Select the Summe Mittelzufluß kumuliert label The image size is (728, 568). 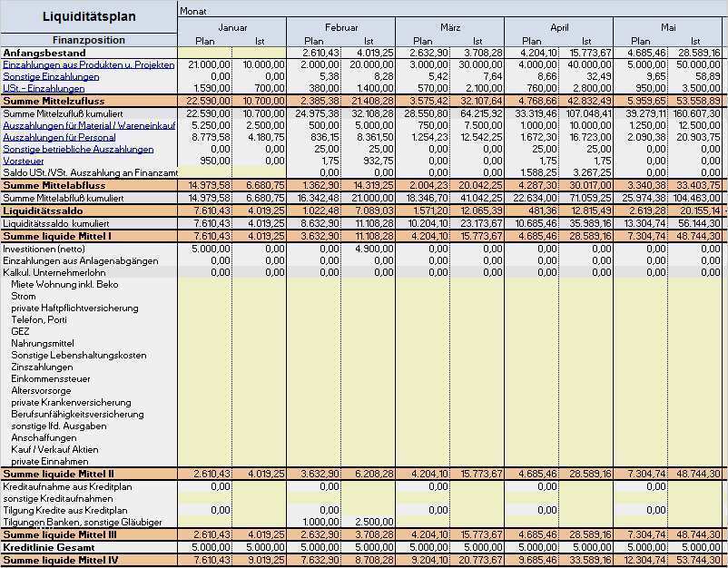pyautogui.click(x=63, y=113)
